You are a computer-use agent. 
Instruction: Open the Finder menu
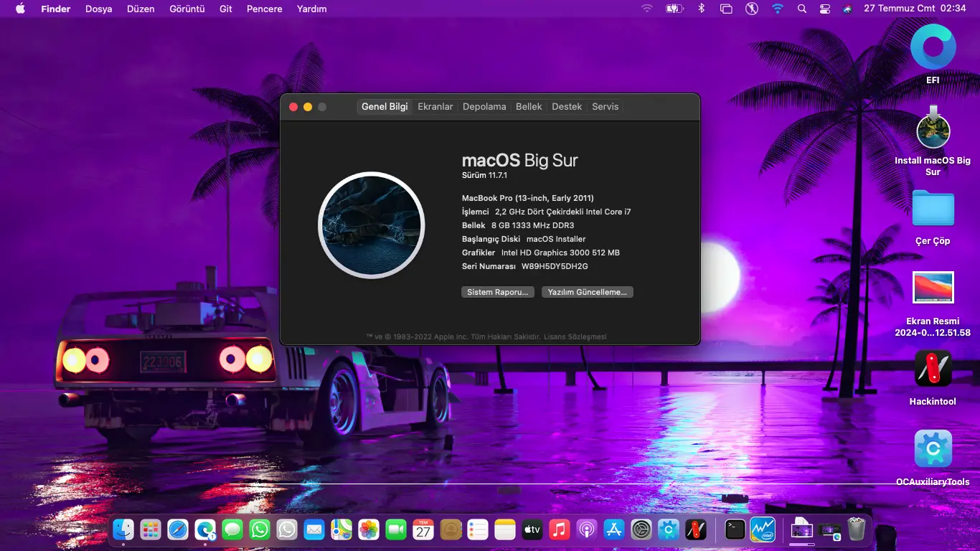coord(56,9)
